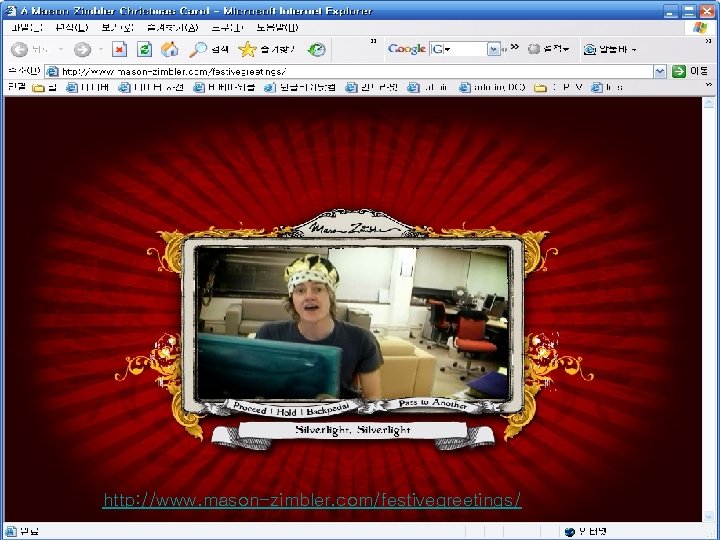Open the Home page house icon
720x540 pixels.
(169, 49)
